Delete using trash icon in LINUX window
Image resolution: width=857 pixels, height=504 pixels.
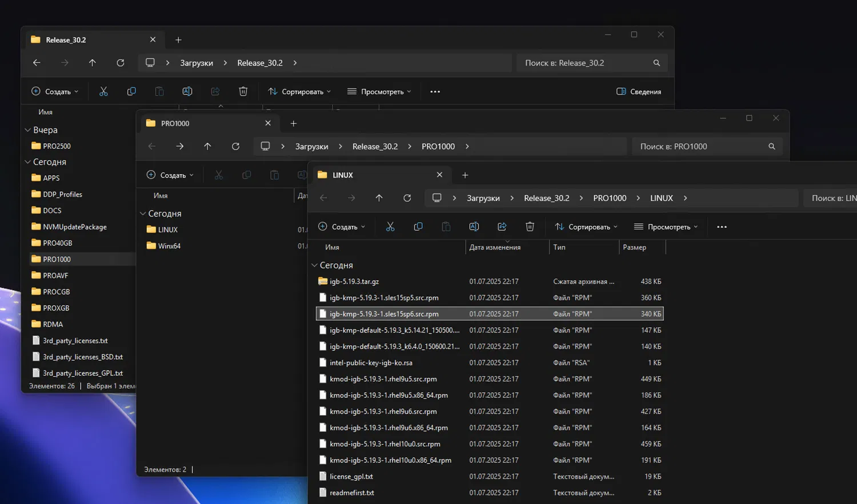(x=530, y=227)
